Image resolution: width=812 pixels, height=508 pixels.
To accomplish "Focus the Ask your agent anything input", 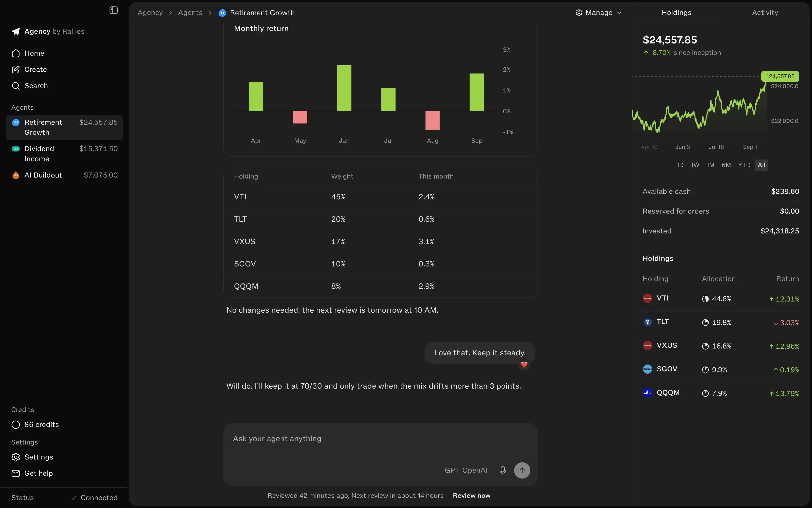I will click(380, 439).
